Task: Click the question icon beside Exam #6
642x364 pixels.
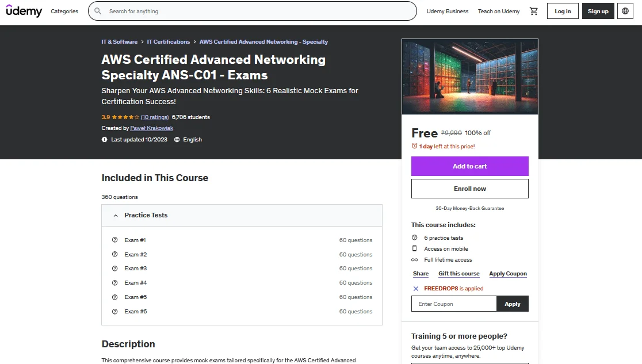Action: (114, 312)
